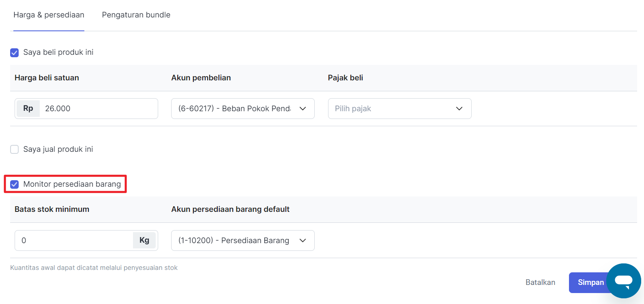Open the Pengaturan bundle tab
The image size is (644, 304).
136,15
